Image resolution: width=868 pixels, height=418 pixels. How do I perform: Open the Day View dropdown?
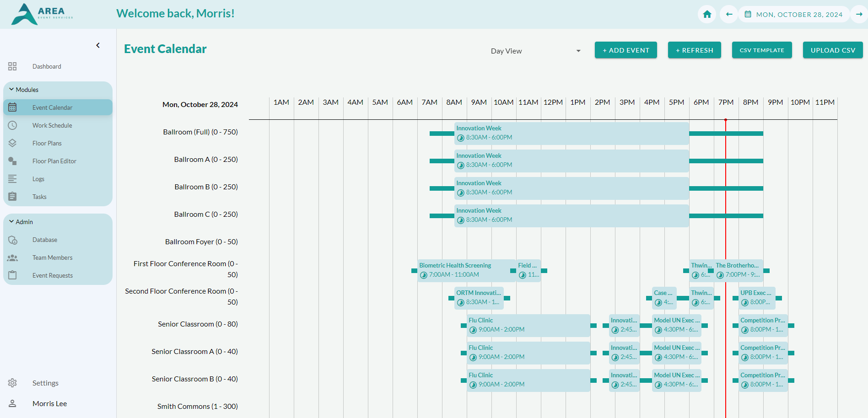tap(535, 51)
